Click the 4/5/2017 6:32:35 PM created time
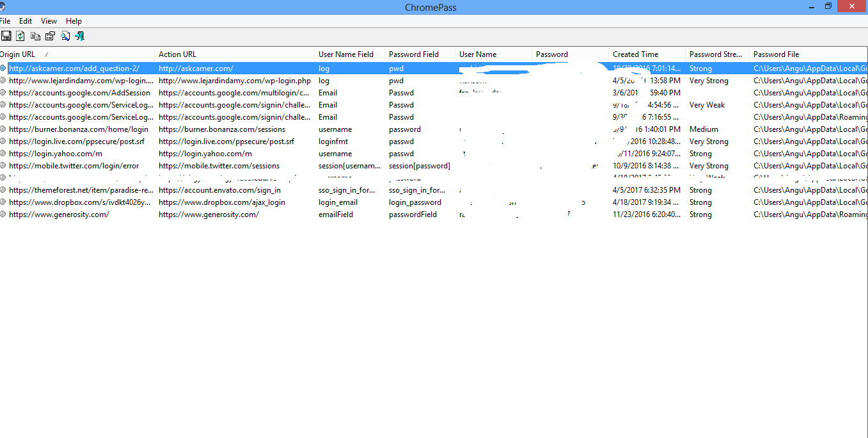This screenshot has width=868, height=438. (x=646, y=190)
